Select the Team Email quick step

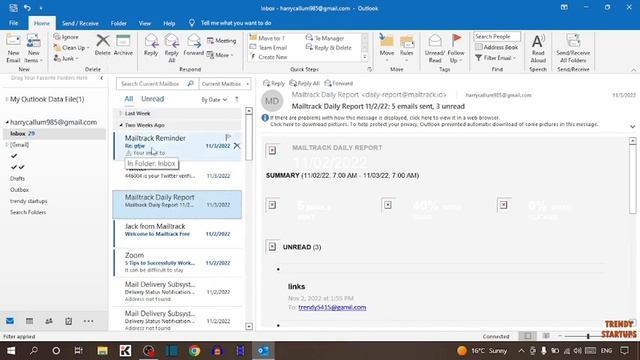click(269, 47)
